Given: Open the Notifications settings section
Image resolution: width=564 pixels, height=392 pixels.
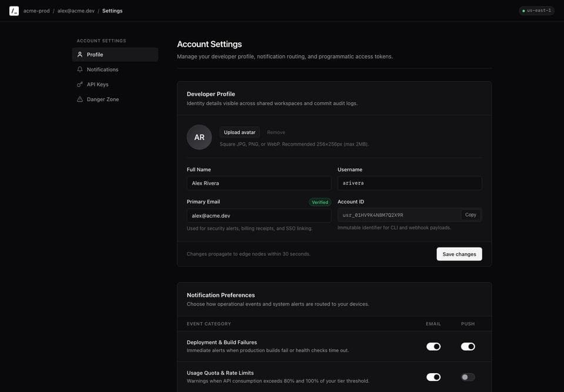Looking at the screenshot, I should [x=115, y=69].
